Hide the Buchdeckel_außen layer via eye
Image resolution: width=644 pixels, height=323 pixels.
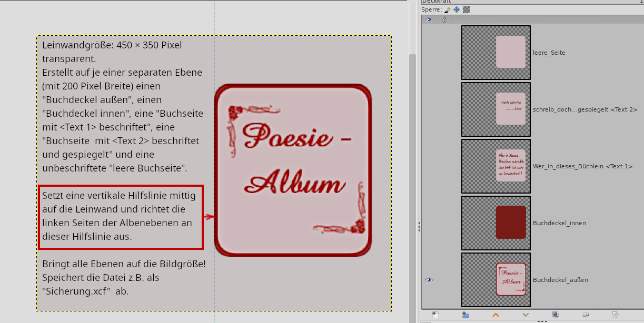(x=429, y=280)
